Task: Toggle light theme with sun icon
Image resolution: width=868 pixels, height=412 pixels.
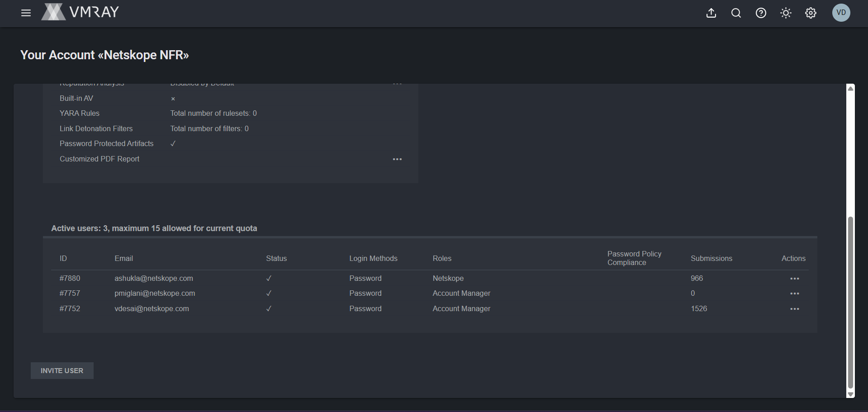Action: tap(786, 13)
